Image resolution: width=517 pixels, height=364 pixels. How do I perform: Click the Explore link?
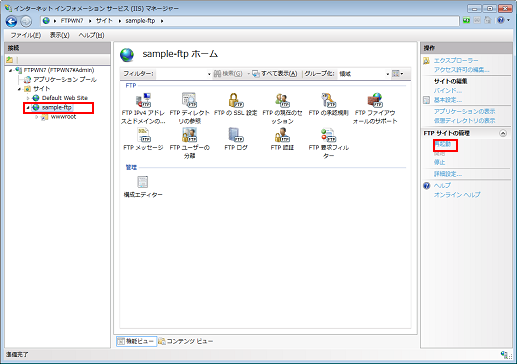pyautogui.click(x=456, y=60)
